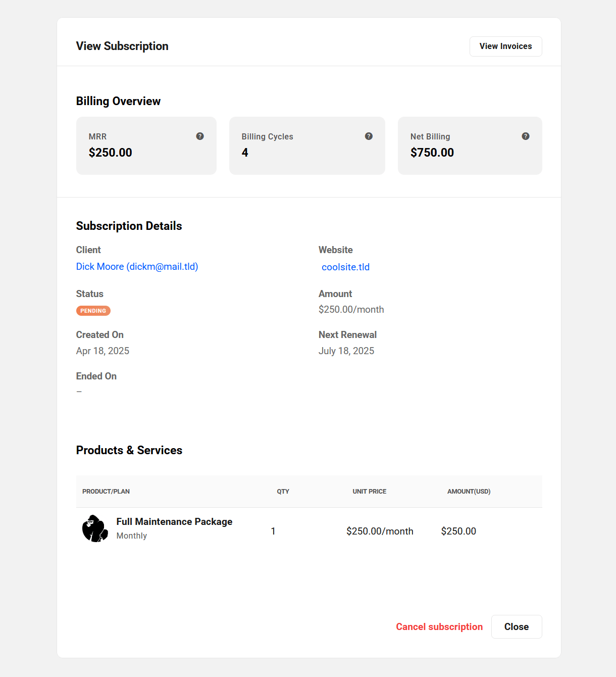This screenshot has height=677, width=616.
Task: Click the Billing Cycles help icon
Action: tap(369, 136)
